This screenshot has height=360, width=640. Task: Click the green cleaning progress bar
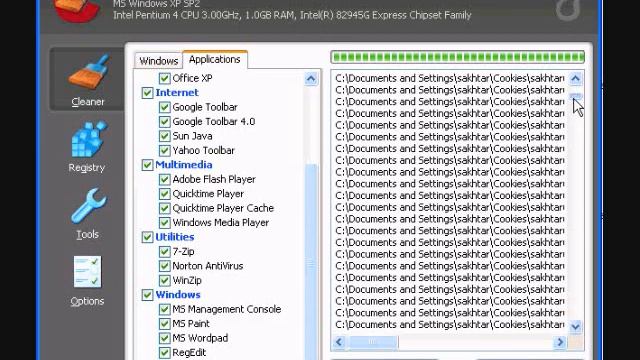point(458,57)
